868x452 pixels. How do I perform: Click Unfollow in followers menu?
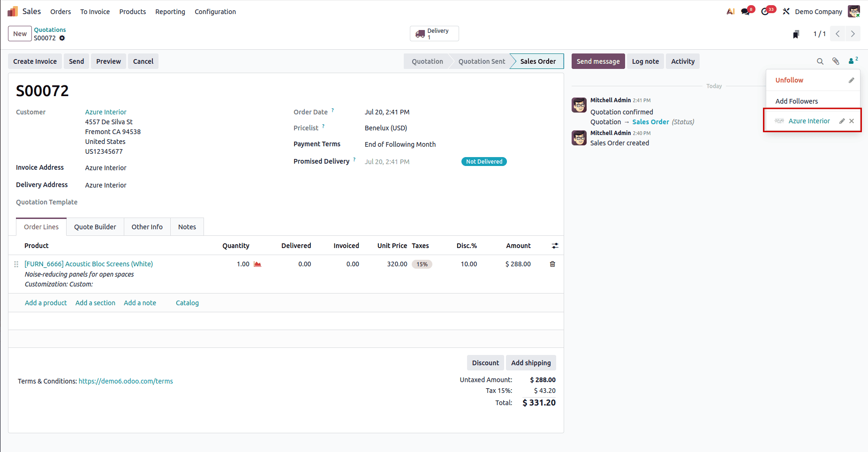pyautogui.click(x=789, y=80)
